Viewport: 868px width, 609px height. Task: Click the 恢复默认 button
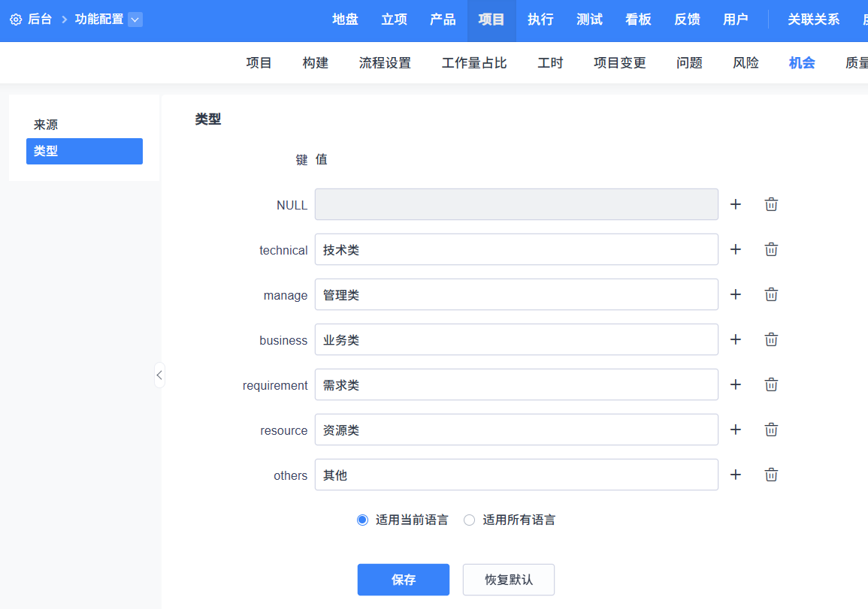click(x=509, y=580)
